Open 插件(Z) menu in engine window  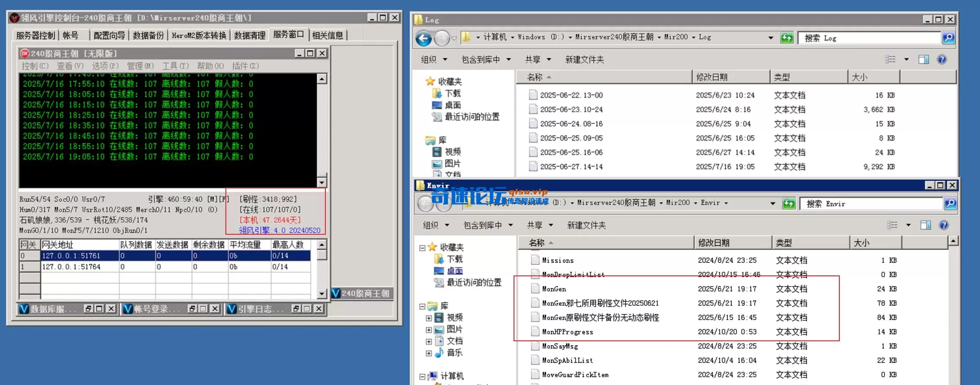click(x=245, y=66)
